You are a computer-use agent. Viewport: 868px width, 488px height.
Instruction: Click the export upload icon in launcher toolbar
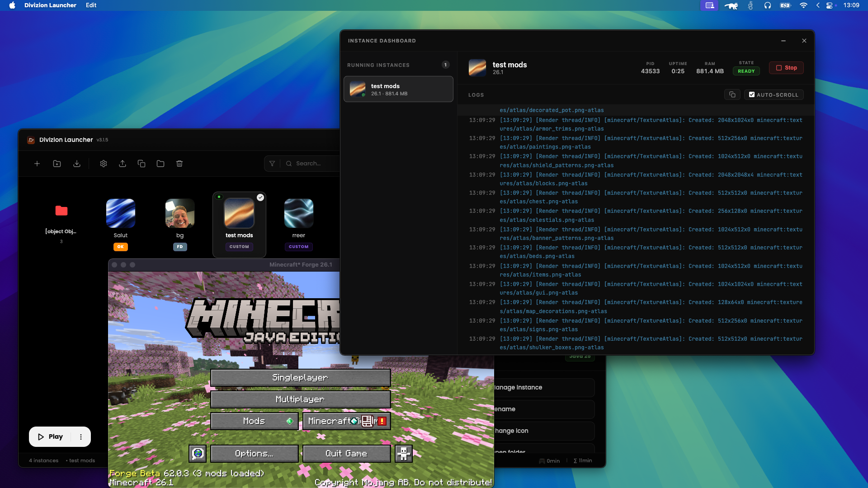click(x=123, y=164)
